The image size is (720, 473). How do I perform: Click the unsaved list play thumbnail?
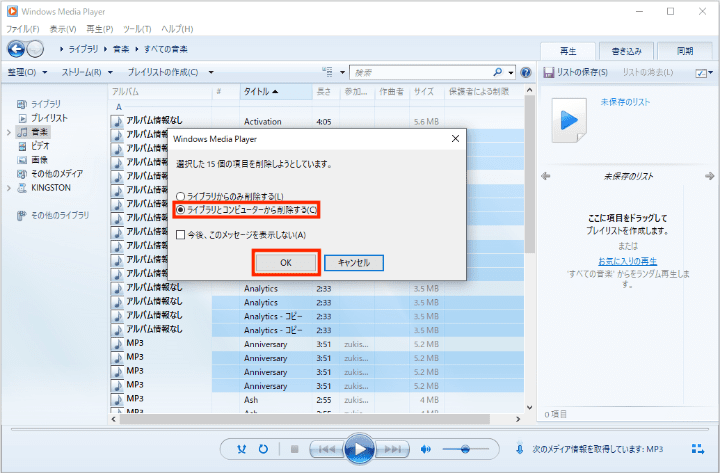click(569, 121)
